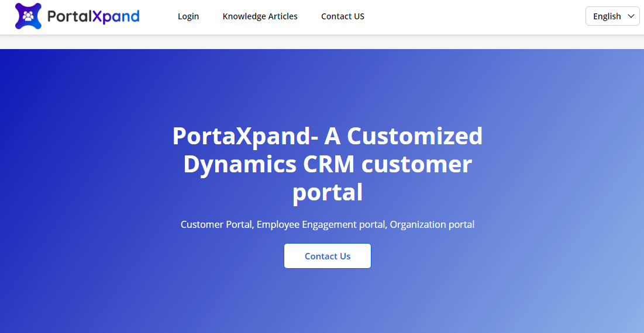Image resolution: width=644 pixels, height=333 pixels.
Task: Click 'Employee Engagement portal' in the subtitle
Action: pyautogui.click(x=322, y=224)
